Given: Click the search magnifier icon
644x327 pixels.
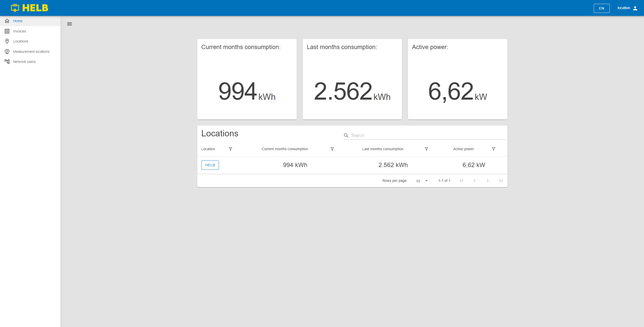Looking at the screenshot, I should (346, 135).
